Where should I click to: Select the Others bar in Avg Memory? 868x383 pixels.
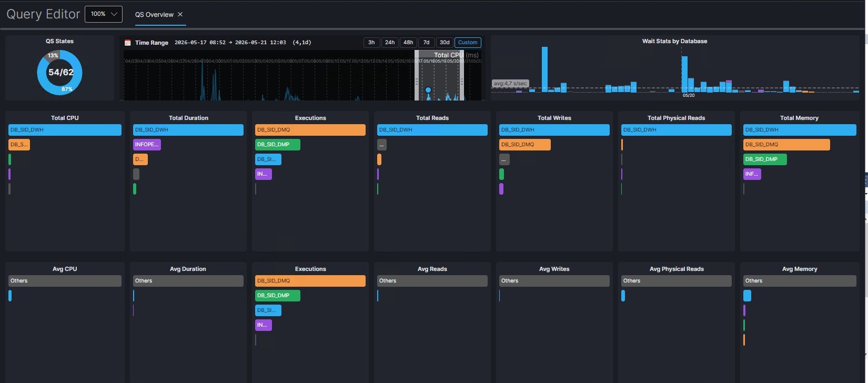coord(800,281)
